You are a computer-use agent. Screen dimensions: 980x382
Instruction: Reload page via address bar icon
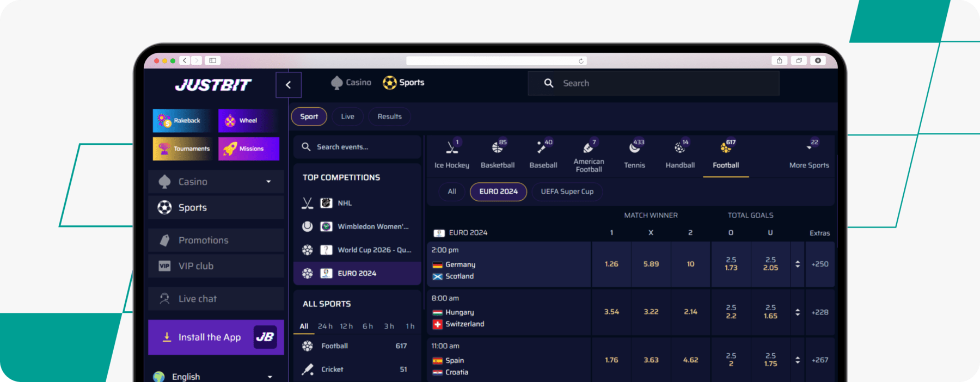tap(581, 61)
